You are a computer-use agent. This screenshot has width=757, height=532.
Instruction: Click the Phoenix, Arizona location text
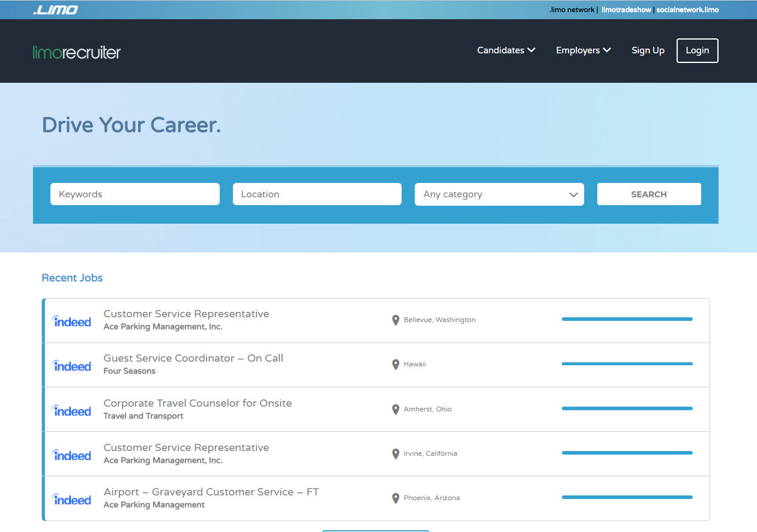(x=432, y=498)
